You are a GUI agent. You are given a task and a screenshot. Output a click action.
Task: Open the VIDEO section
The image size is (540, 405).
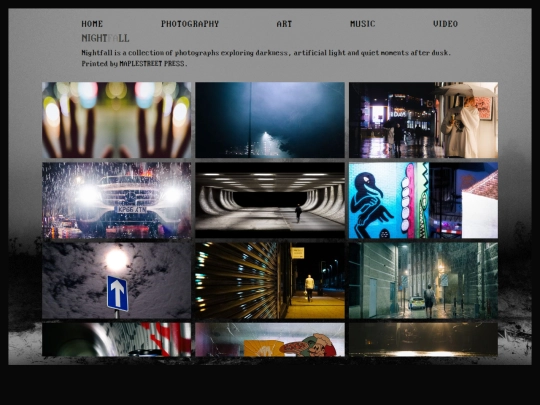(x=445, y=24)
